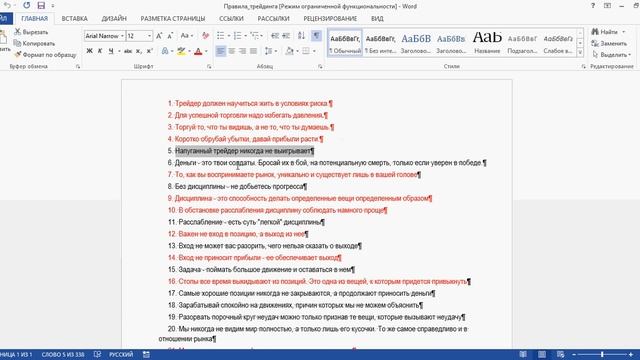Screen dimensions: 640x360
Task: Click the Вырезать (Cut) button
Action: point(31,32)
